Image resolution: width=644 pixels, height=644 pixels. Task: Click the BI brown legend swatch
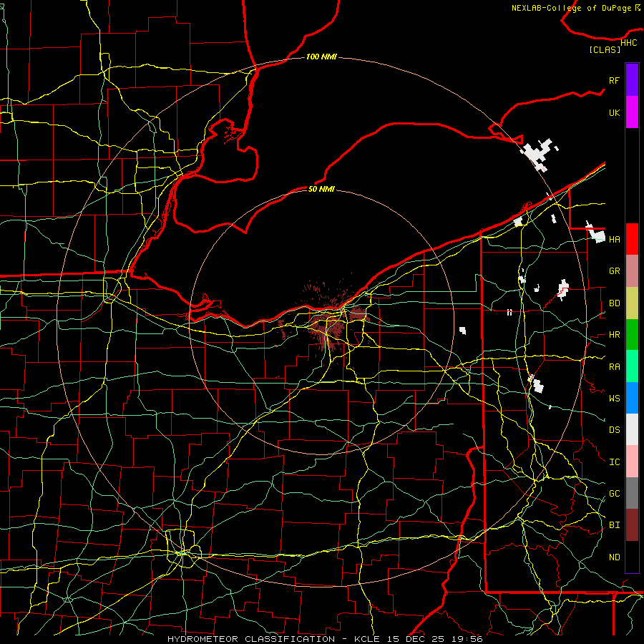(x=632, y=525)
